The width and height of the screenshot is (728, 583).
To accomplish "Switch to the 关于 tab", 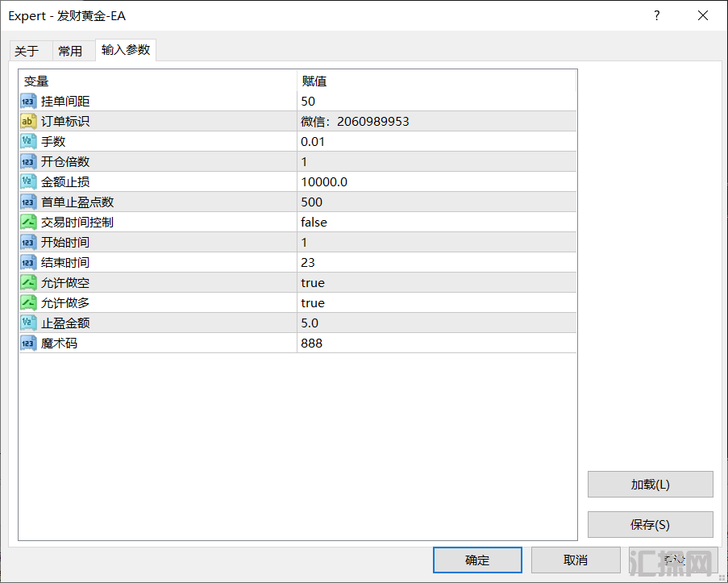I will pyautogui.click(x=27, y=51).
